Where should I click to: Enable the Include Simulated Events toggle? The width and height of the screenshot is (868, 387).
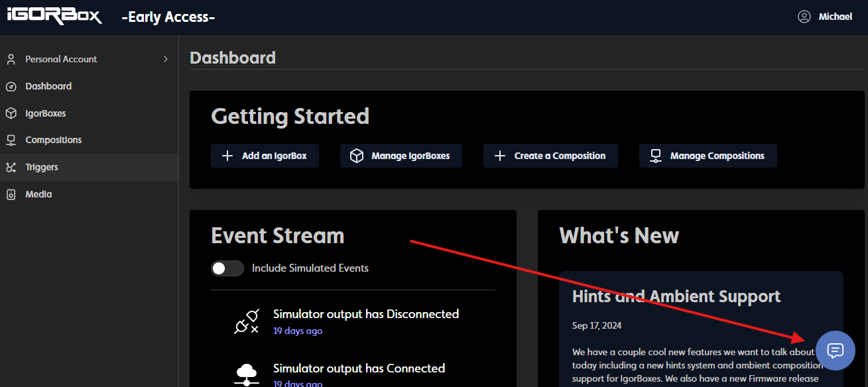point(227,268)
